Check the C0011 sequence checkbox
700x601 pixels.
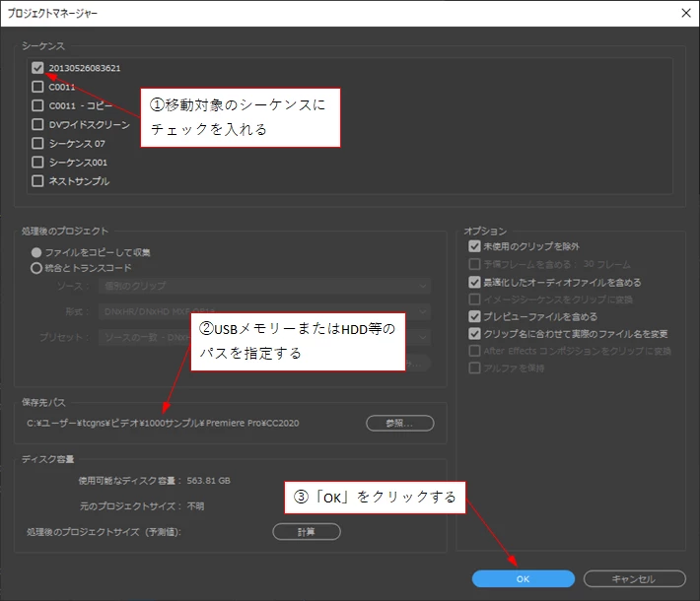click(37, 87)
